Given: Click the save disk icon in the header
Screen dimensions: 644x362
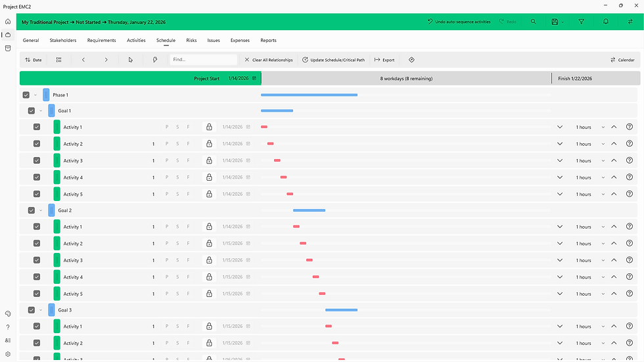Looking at the screenshot, I should [555, 22].
